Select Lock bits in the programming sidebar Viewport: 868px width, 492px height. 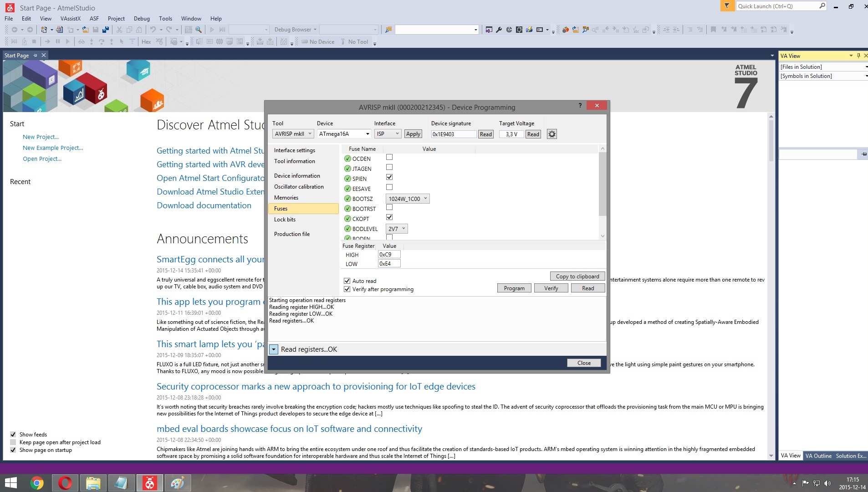pos(285,220)
